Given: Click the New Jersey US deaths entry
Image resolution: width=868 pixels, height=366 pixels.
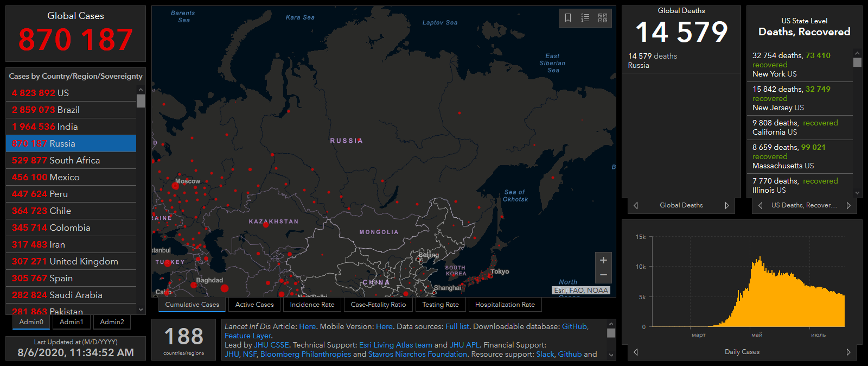Looking at the screenshot, I should [x=800, y=98].
